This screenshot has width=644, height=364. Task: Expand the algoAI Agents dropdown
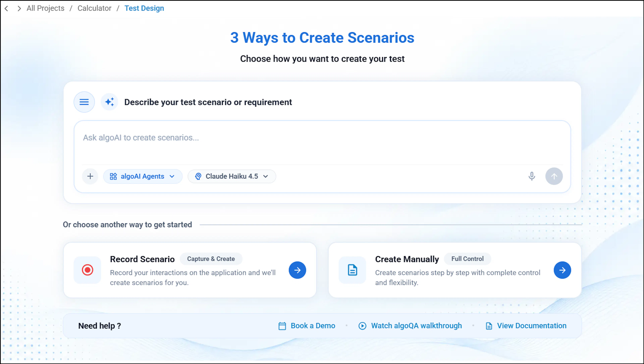(143, 176)
